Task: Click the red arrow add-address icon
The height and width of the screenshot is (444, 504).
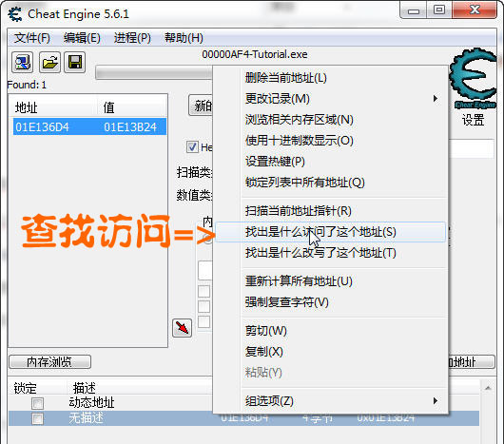Action: coord(183,328)
